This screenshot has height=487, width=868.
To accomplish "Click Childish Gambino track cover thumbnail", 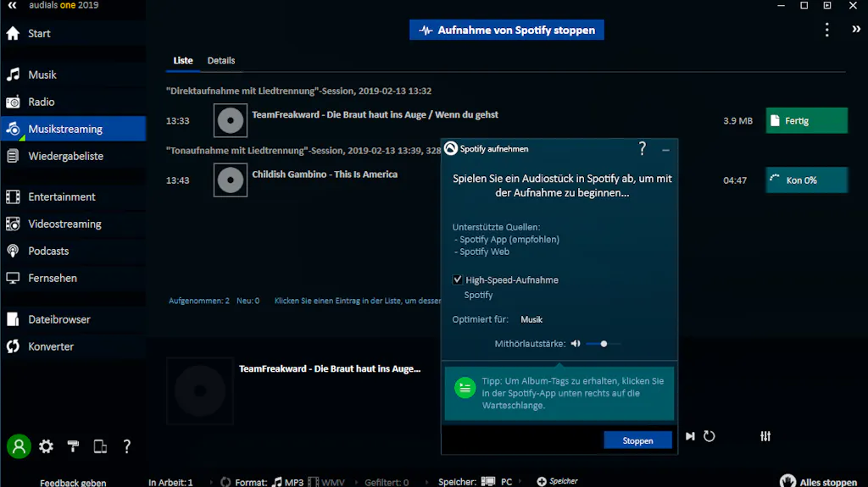I will 231,180.
